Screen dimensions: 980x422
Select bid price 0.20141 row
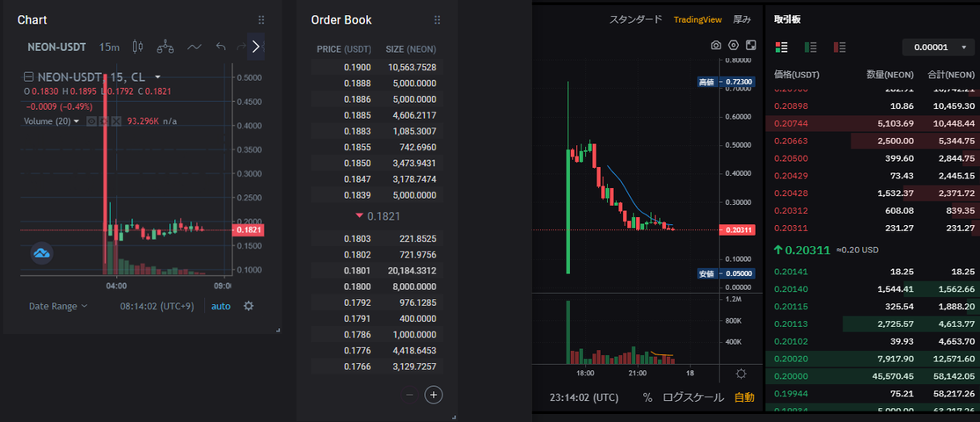tap(873, 272)
